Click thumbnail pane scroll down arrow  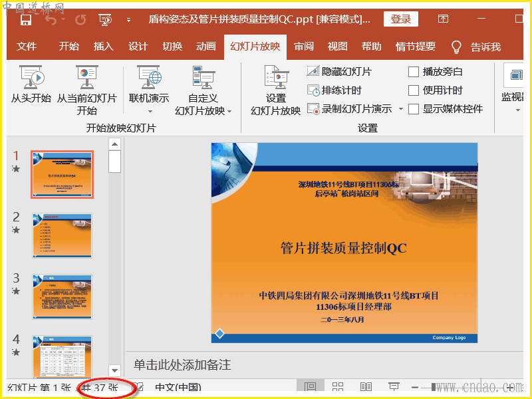pos(114,370)
